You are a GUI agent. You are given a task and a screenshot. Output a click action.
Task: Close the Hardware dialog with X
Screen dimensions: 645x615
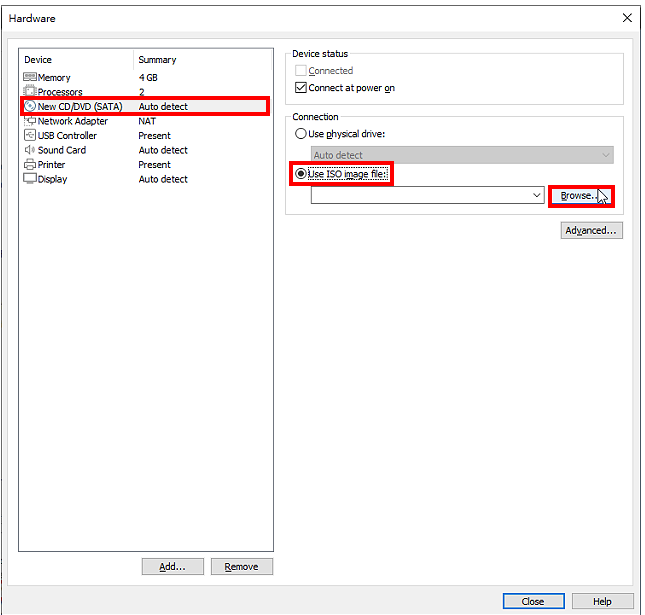click(627, 18)
